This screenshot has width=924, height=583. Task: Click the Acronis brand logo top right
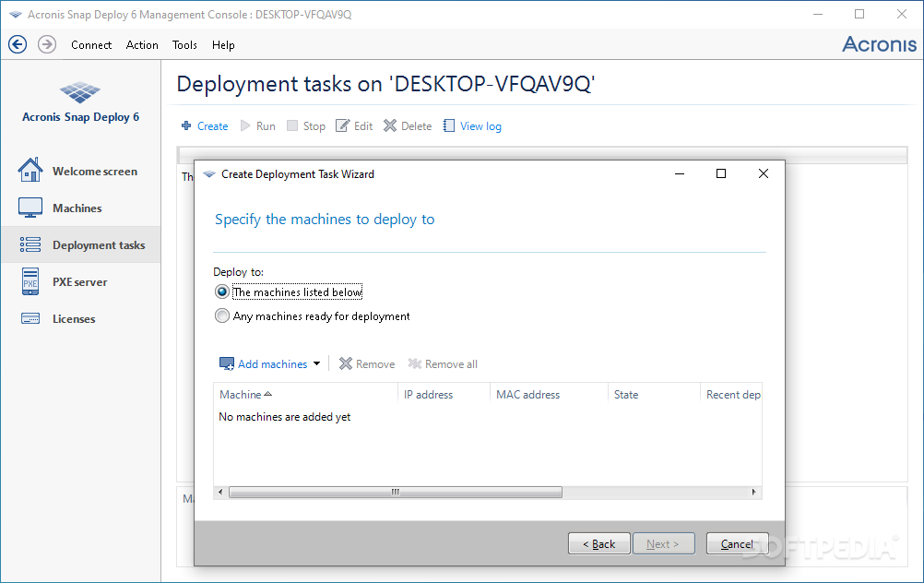click(879, 44)
